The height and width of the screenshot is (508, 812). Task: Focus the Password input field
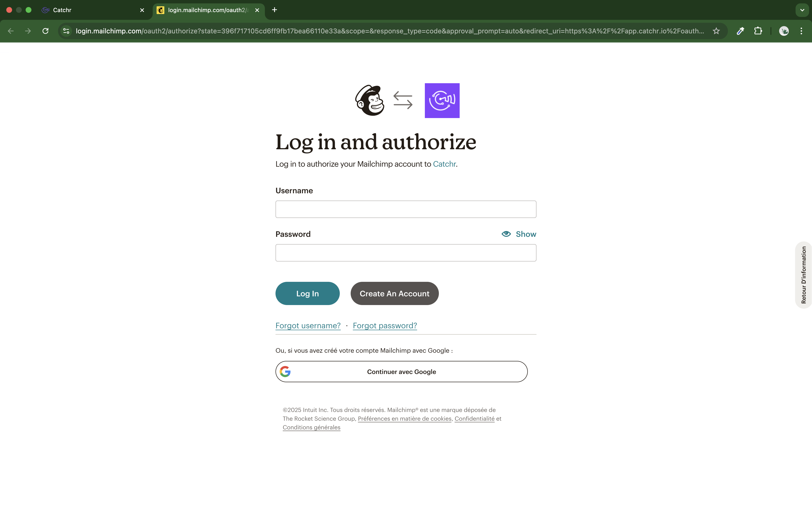(x=406, y=253)
